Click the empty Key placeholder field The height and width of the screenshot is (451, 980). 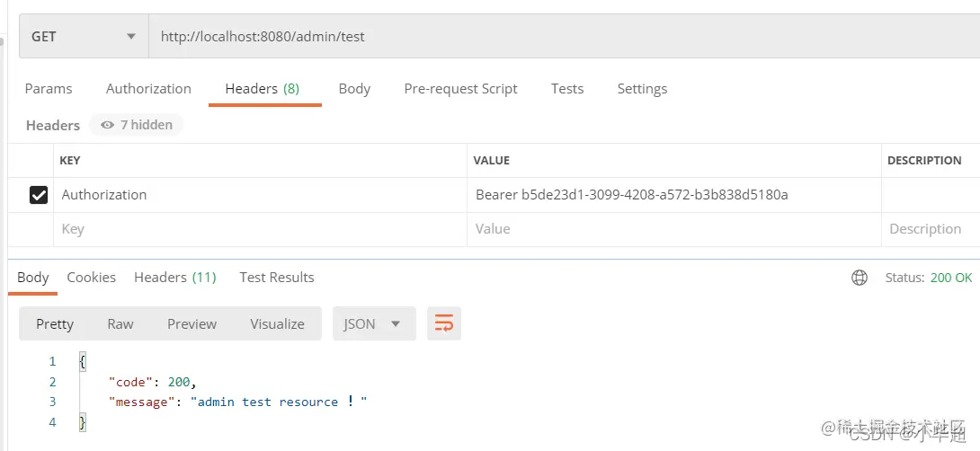pos(260,229)
